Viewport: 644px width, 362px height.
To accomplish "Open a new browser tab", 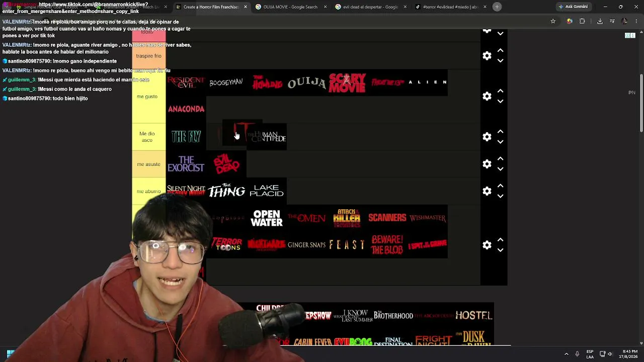I will click(x=497, y=7).
